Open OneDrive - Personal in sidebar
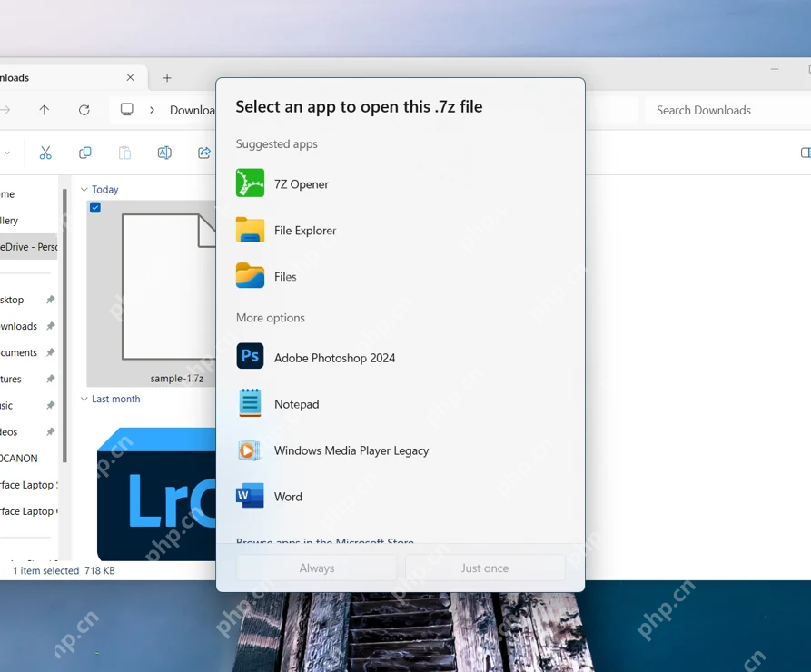The height and width of the screenshot is (672, 811). tap(28, 247)
